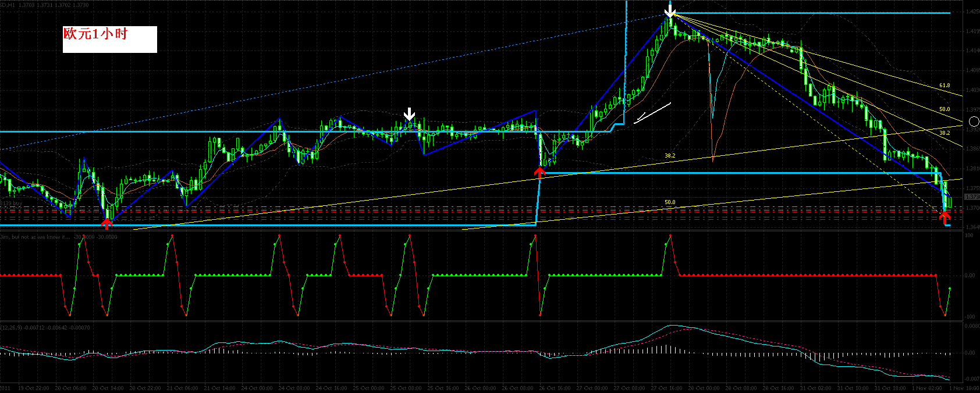Select the 50.0 label near the dashed horizontal lines

click(x=670, y=202)
